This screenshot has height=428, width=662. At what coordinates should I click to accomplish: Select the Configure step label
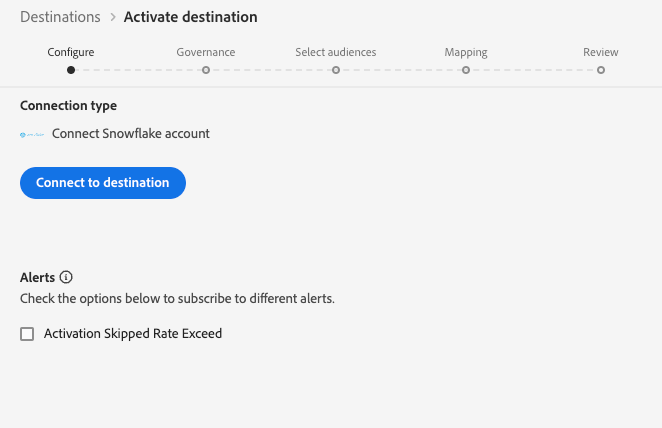coord(70,52)
